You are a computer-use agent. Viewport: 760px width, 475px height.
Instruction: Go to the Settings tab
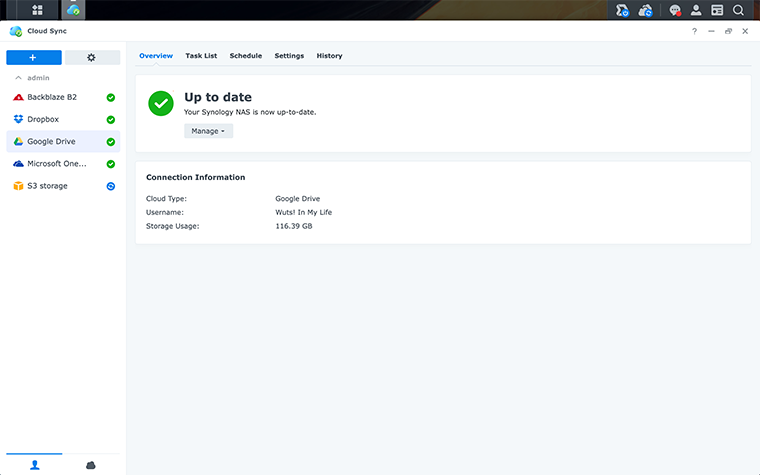(289, 56)
